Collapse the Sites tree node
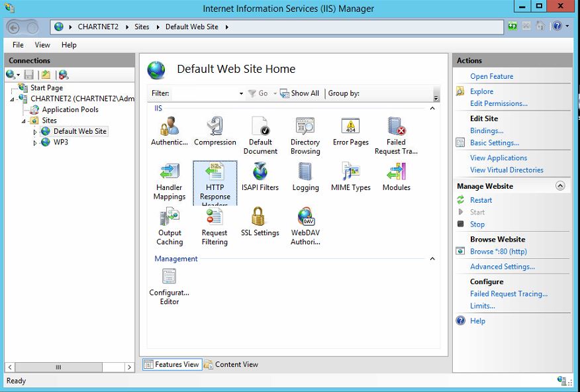580x392 pixels. pos(23,121)
